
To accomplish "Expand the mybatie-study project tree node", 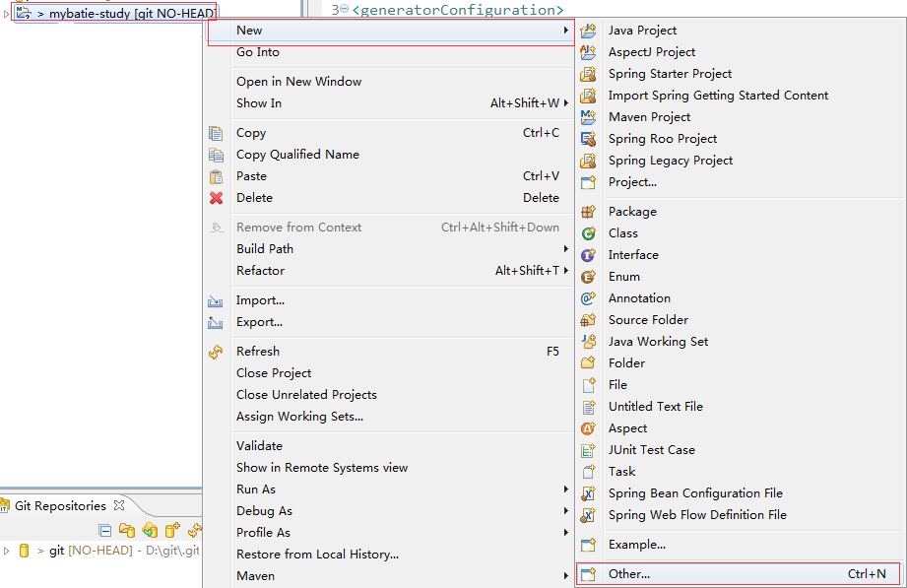I will coord(6,14).
